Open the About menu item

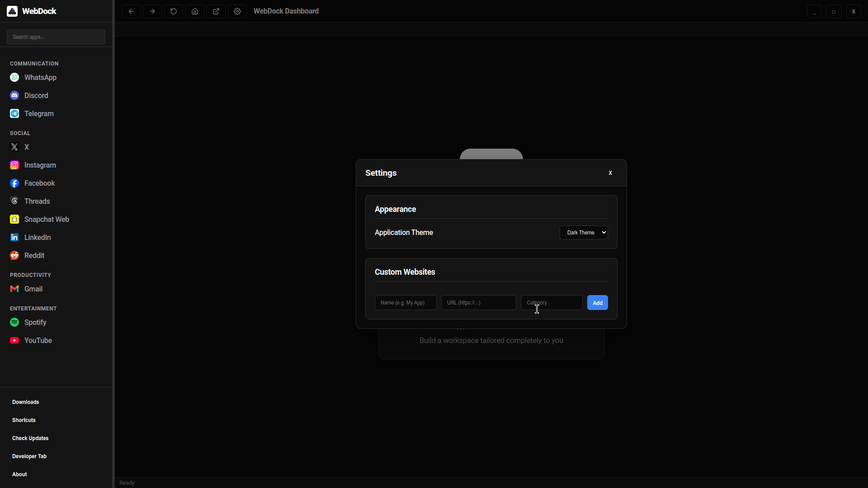[56, 474]
